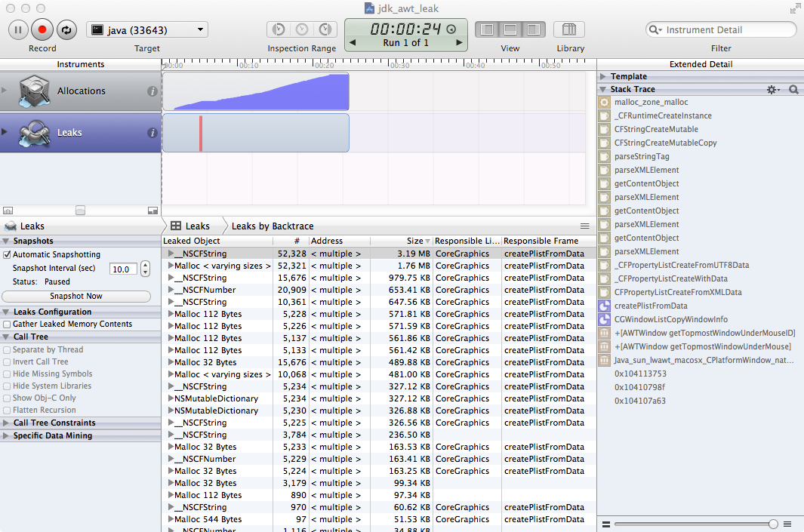Open the Stack Trace gear options
Screen dimensions: 804x532
tap(772, 90)
